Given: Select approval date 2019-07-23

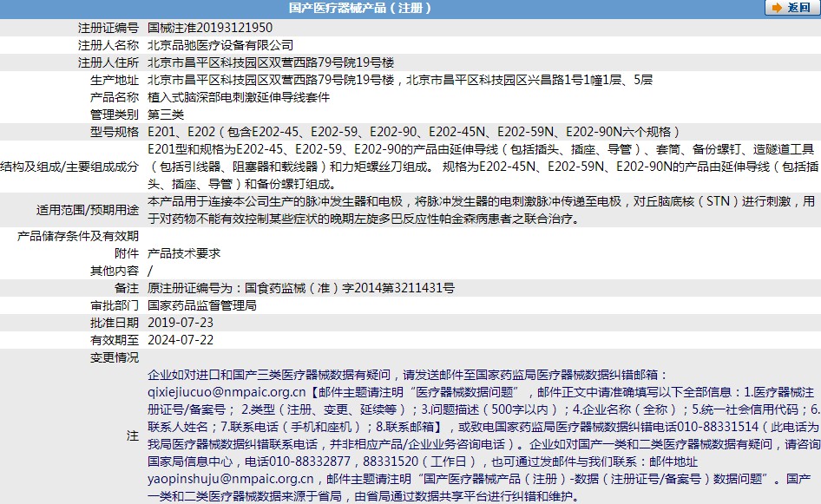Looking at the screenshot, I should (181, 323).
